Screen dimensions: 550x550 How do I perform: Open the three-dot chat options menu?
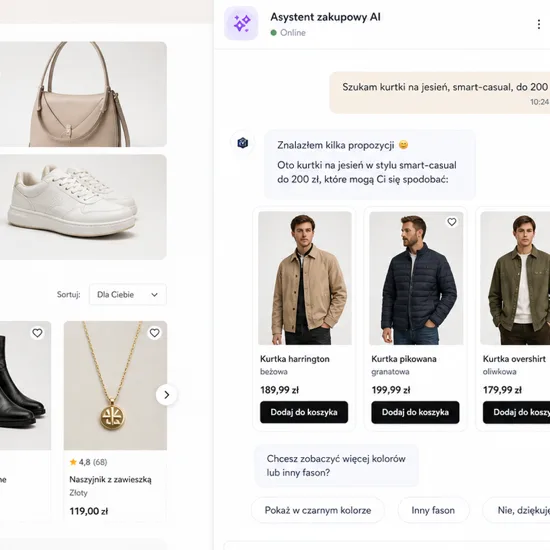click(x=538, y=24)
